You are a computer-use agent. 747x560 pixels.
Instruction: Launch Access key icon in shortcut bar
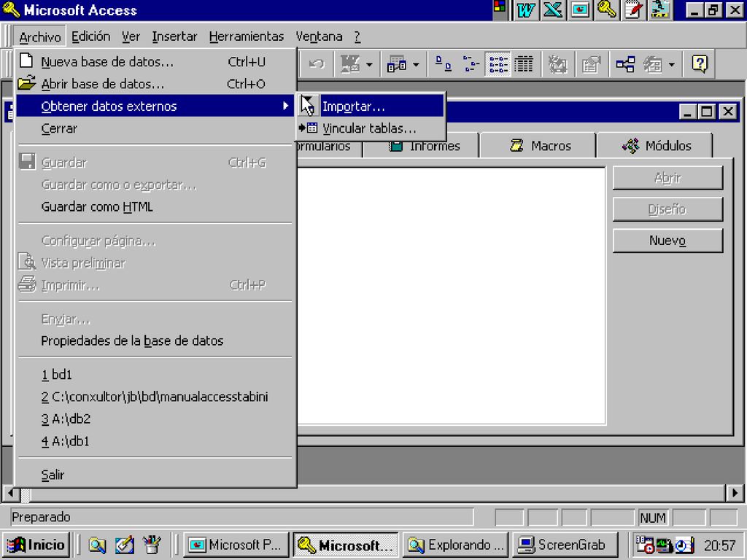pos(606,10)
